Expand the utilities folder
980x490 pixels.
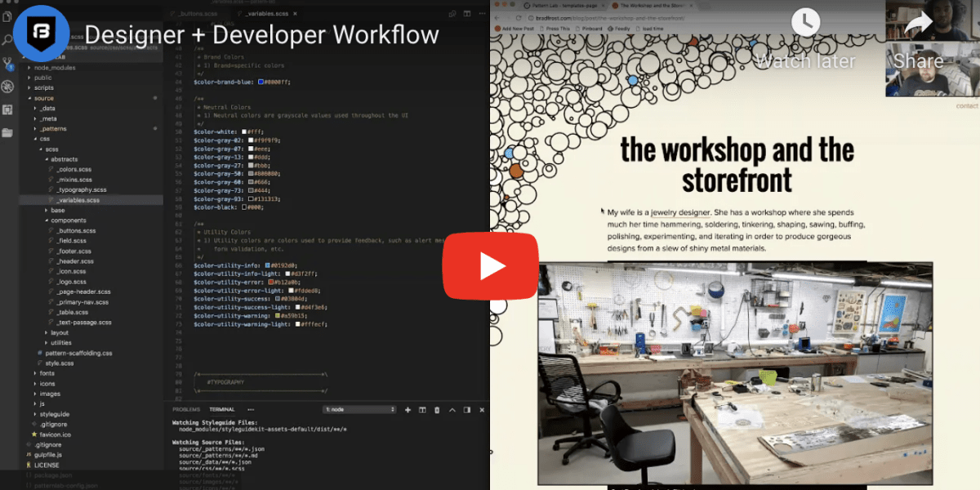click(x=61, y=343)
